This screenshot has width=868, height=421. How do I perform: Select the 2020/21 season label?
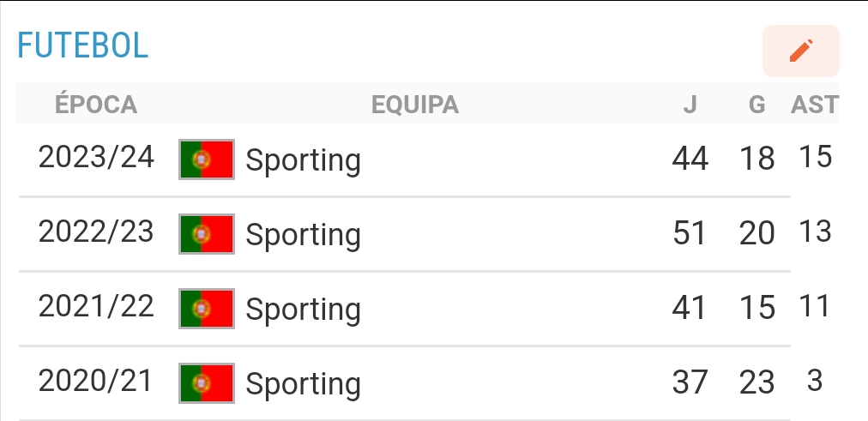click(x=97, y=382)
